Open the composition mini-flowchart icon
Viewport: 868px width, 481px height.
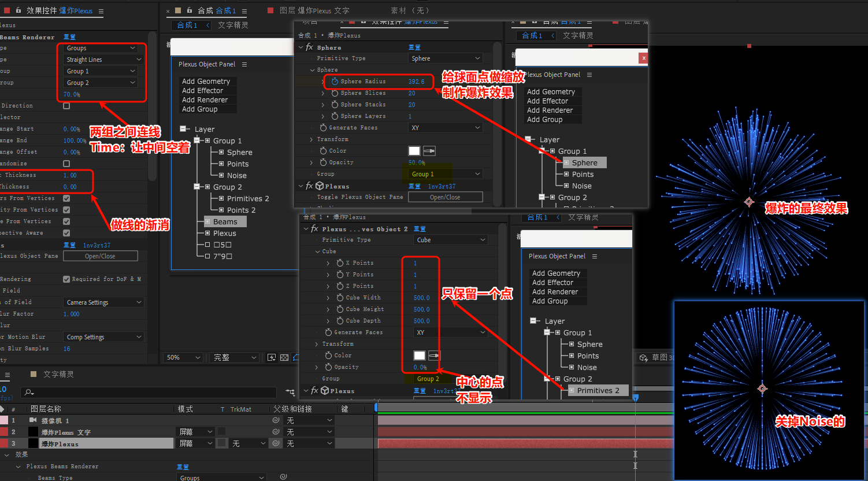click(290, 393)
